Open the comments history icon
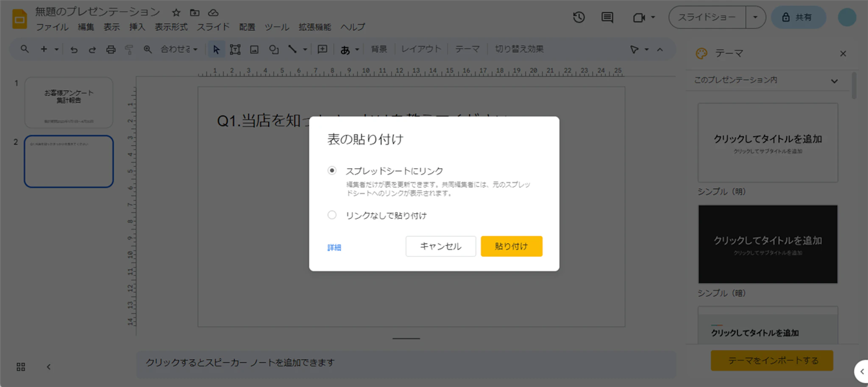 pyautogui.click(x=607, y=17)
